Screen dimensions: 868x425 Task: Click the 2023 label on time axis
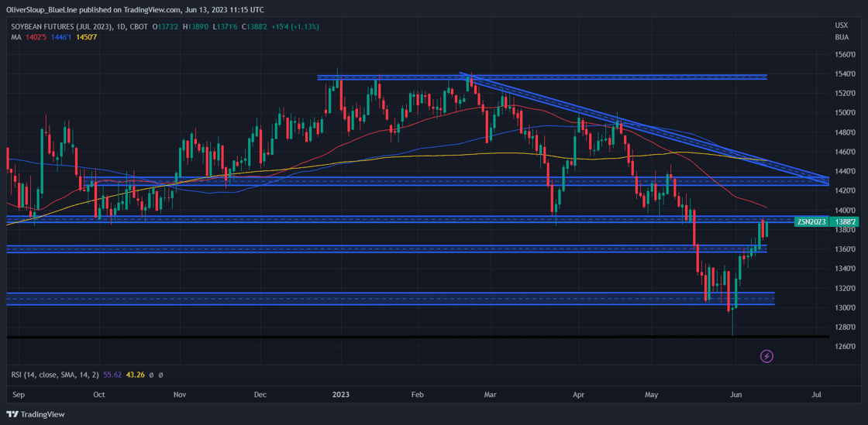point(341,395)
